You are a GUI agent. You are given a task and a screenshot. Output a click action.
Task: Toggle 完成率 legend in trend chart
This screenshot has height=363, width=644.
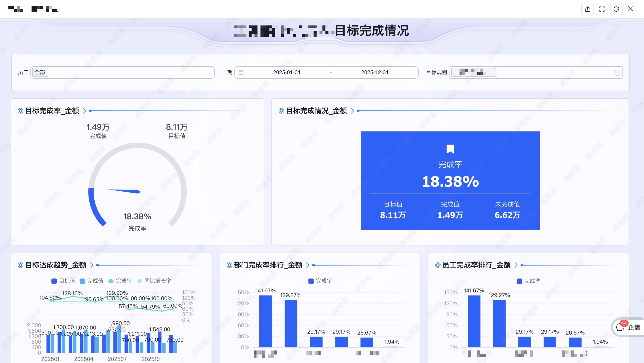(120, 281)
